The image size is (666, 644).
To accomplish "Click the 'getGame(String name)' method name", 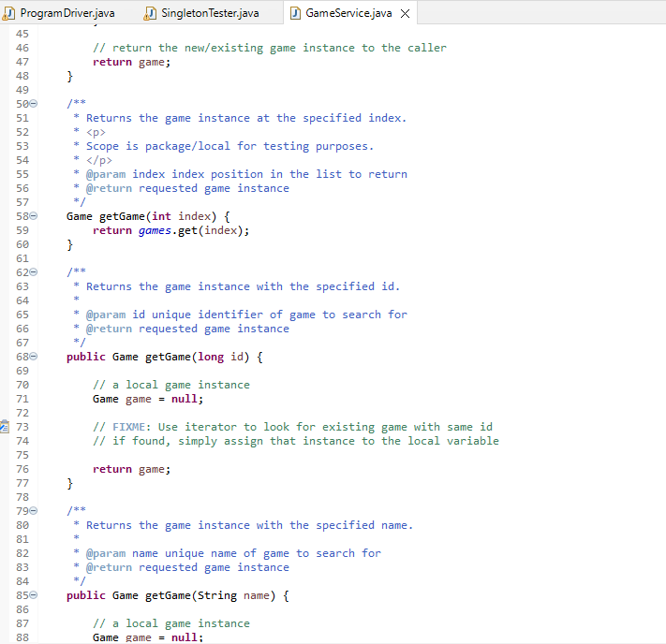I will (x=210, y=595).
